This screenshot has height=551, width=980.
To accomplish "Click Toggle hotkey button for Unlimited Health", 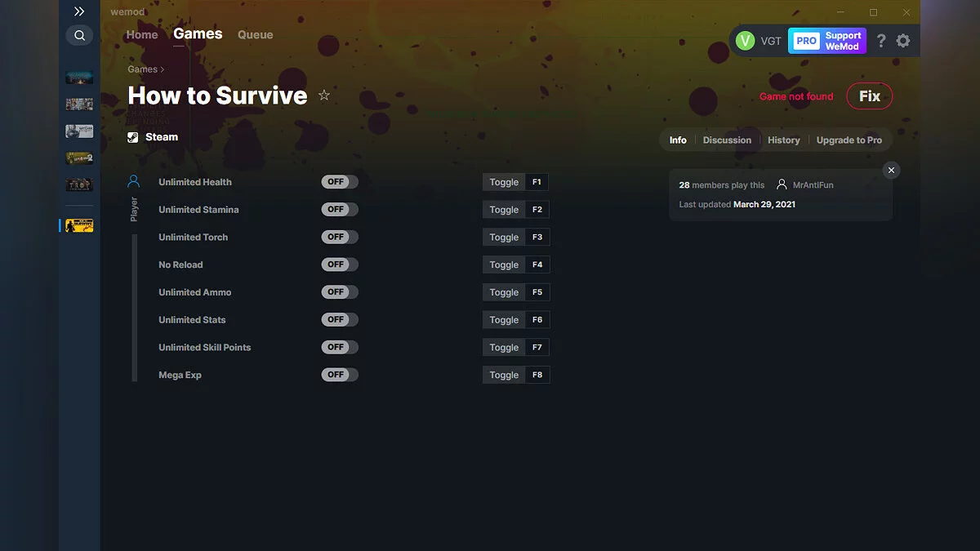I will (504, 182).
